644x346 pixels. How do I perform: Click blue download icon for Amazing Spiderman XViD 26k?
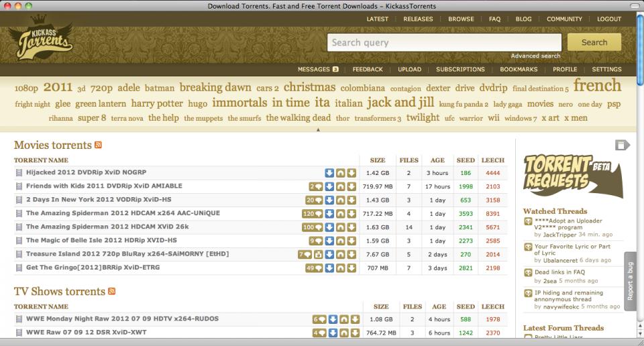click(x=329, y=227)
